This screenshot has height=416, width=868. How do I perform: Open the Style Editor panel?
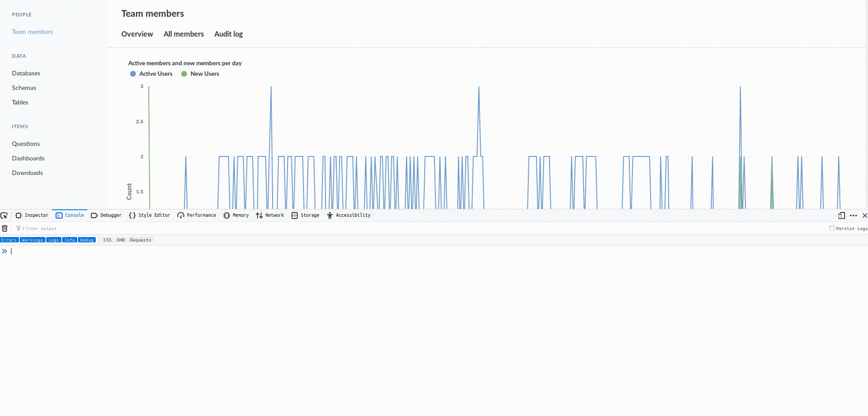click(x=150, y=215)
